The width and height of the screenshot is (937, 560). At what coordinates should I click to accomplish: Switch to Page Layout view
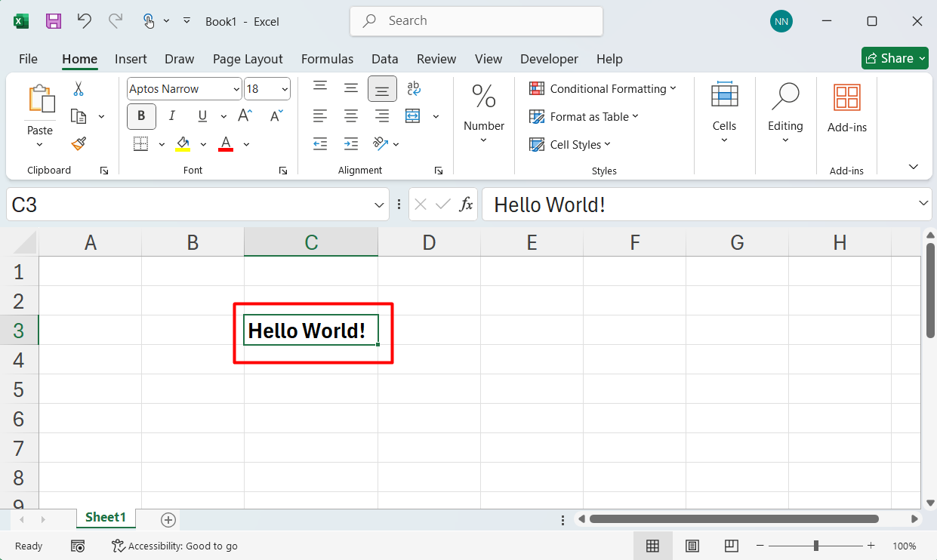(x=692, y=546)
